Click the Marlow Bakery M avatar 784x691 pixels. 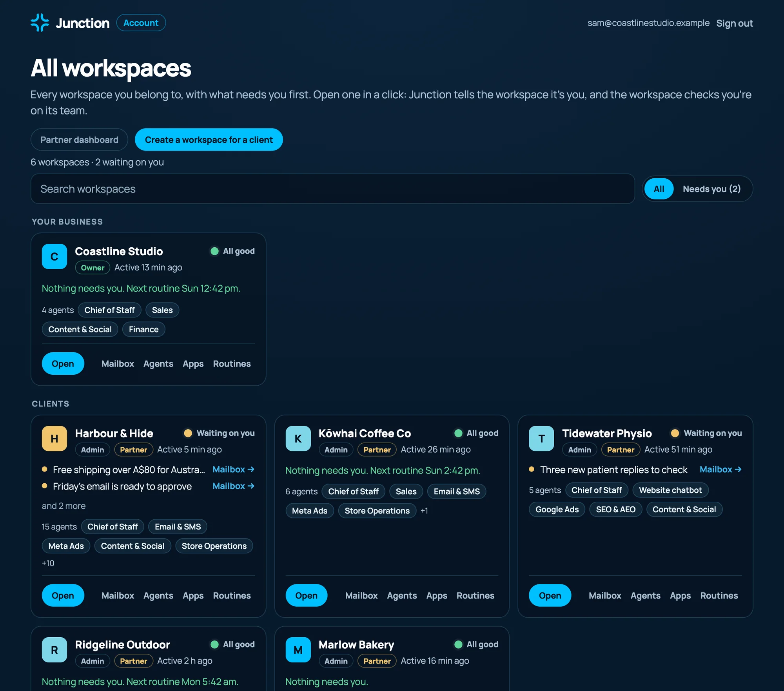click(x=298, y=649)
